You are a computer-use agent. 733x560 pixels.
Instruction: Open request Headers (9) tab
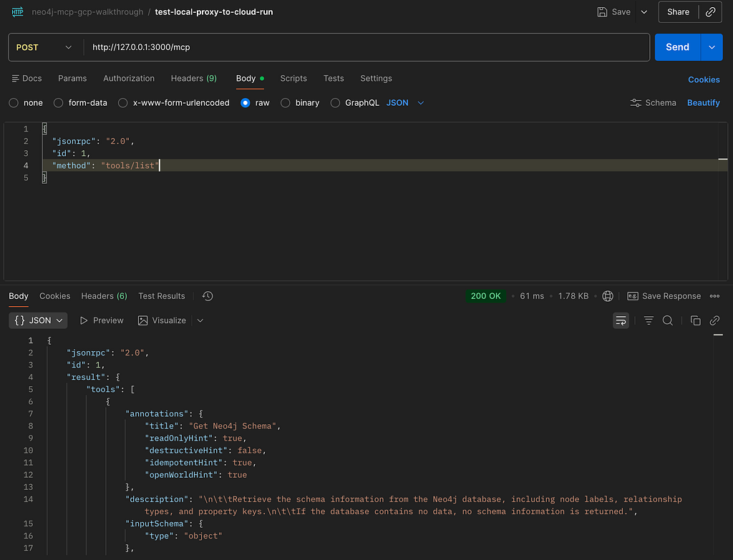click(x=193, y=79)
